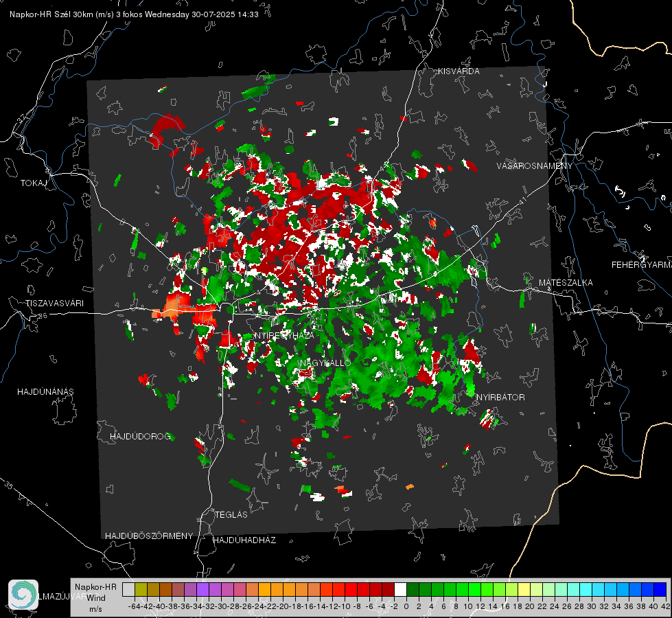Click the MÁTÉSZALKA town label
This screenshot has height=618, width=672.
(x=566, y=282)
